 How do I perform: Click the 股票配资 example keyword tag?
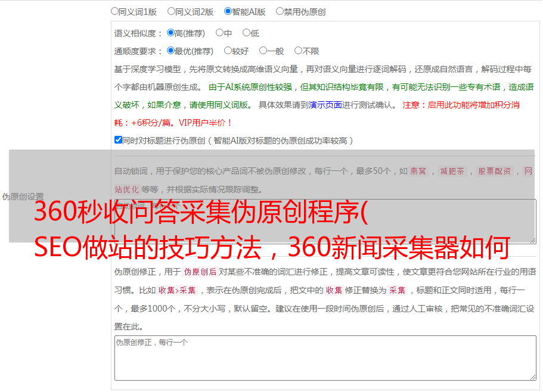(x=495, y=171)
